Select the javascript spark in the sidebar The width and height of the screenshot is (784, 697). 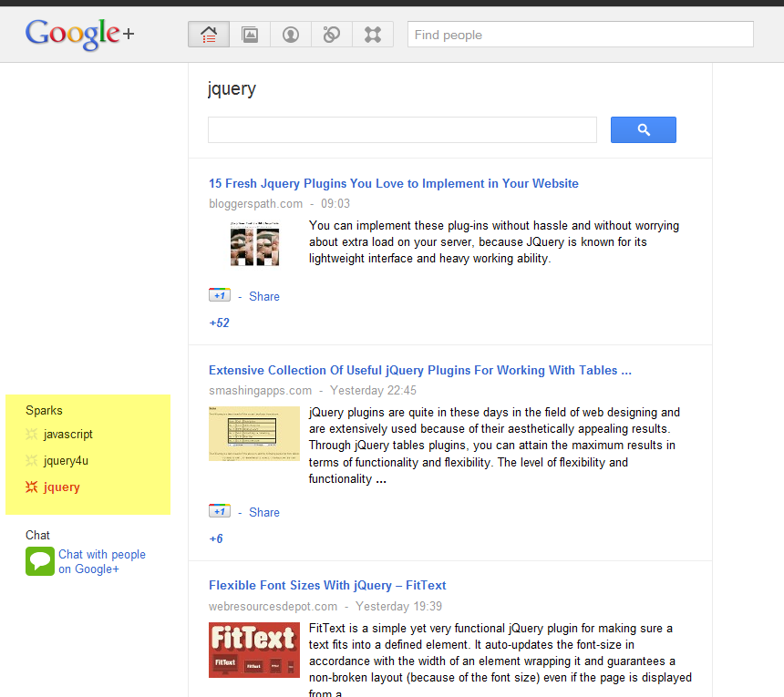point(68,435)
